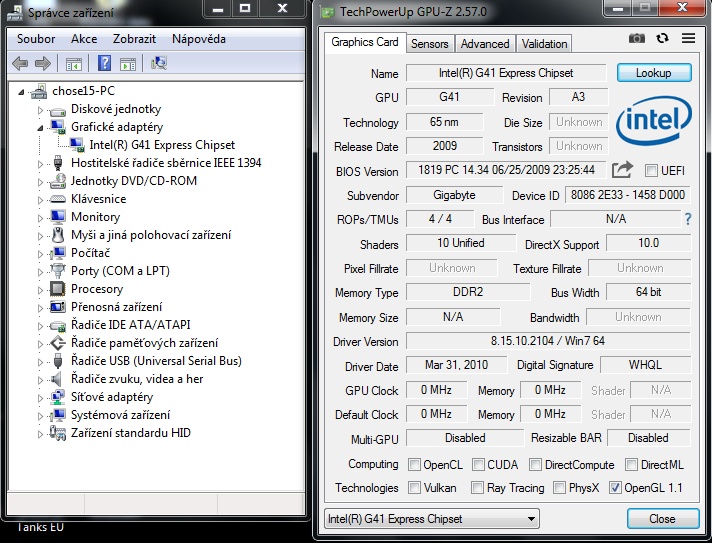
Task: Click the Klávesnice keyboard icon
Action: coord(58,199)
